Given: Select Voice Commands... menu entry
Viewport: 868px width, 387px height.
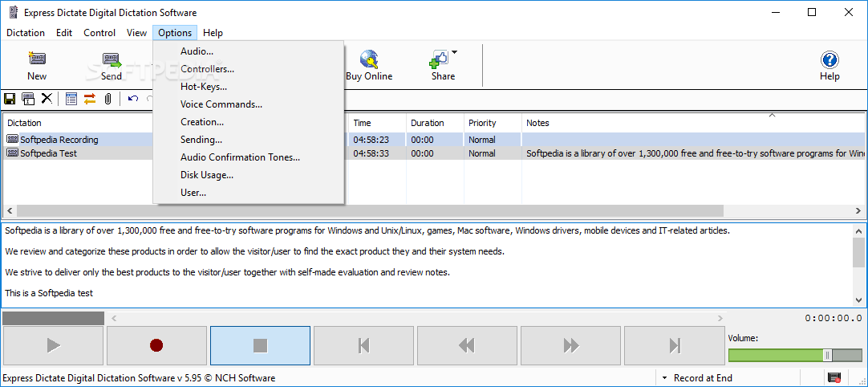Looking at the screenshot, I should tap(249, 104).
